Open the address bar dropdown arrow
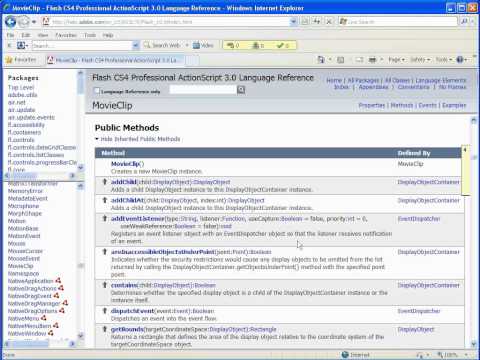480x360 pixels. (293, 22)
